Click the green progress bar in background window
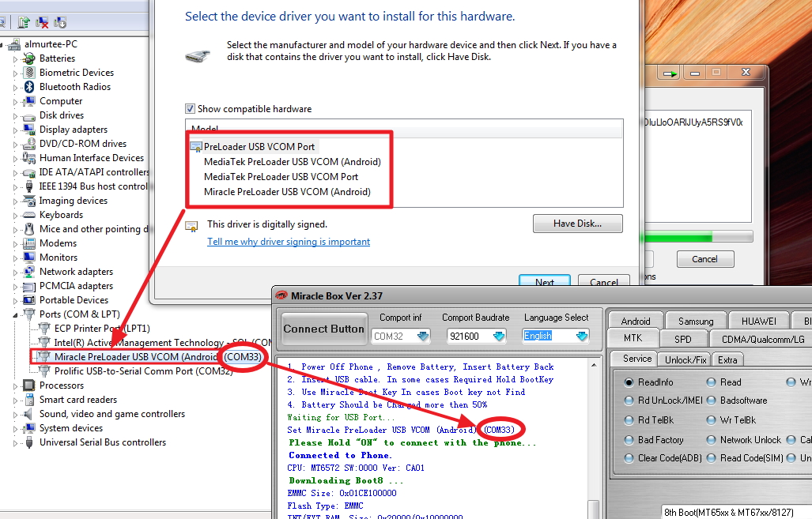 [x=697, y=238]
